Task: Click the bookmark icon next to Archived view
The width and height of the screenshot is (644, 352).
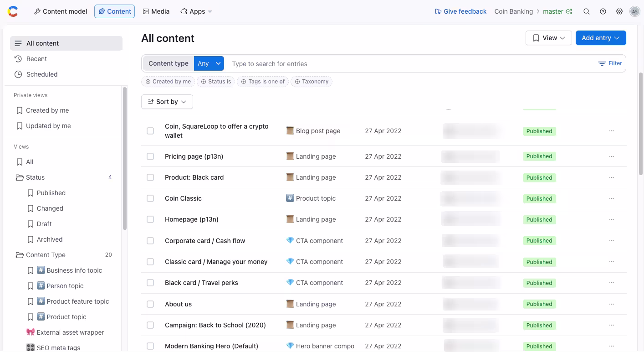Action: pyautogui.click(x=31, y=239)
